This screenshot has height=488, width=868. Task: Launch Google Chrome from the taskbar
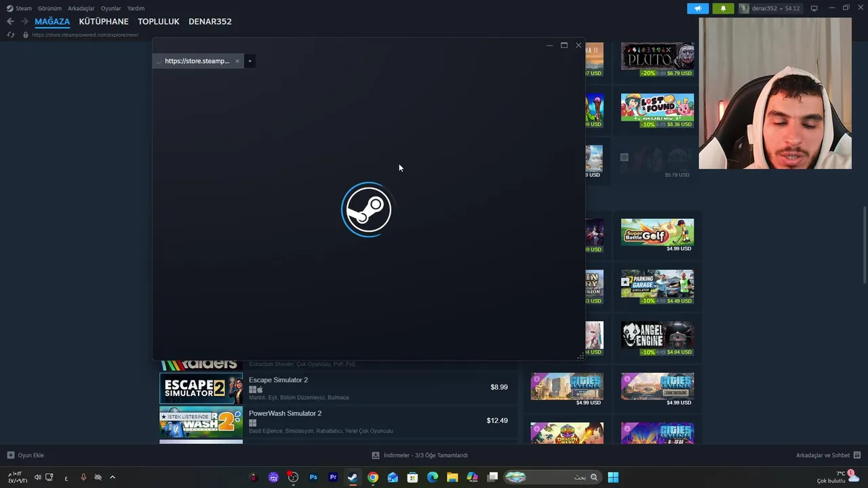[373, 477]
